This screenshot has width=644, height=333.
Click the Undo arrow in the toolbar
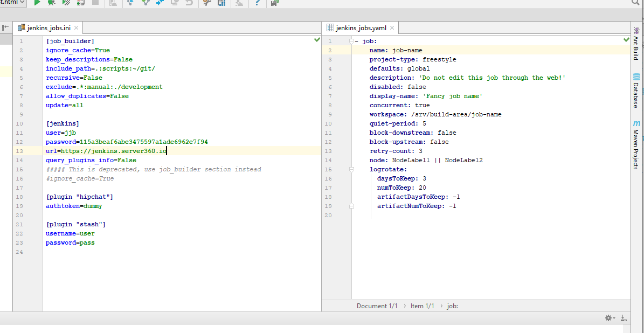coord(189,3)
